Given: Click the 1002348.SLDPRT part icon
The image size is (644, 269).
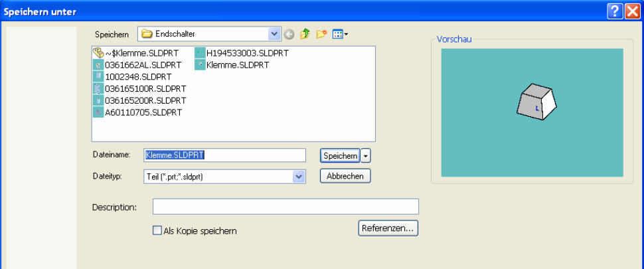Looking at the screenshot, I should [x=98, y=77].
